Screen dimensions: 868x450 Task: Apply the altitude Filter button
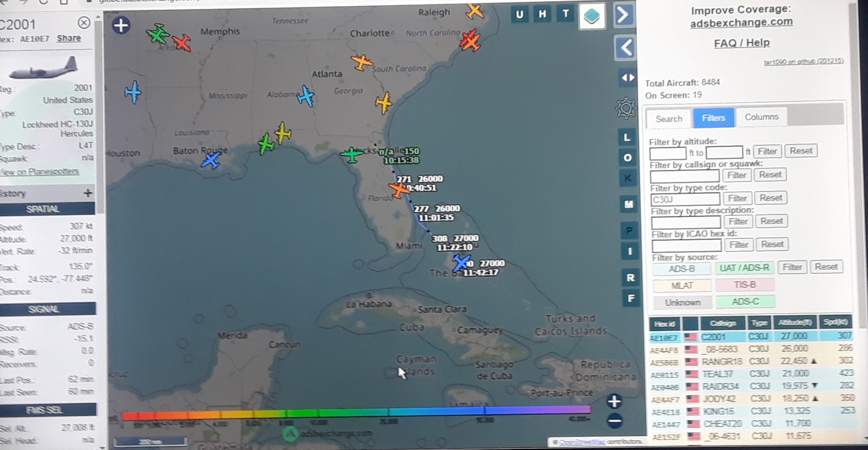tap(767, 151)
